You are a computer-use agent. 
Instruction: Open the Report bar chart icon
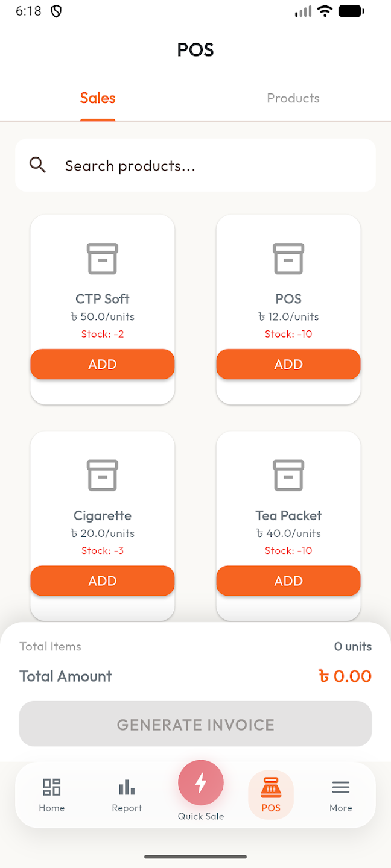click(x=127, y=787)
